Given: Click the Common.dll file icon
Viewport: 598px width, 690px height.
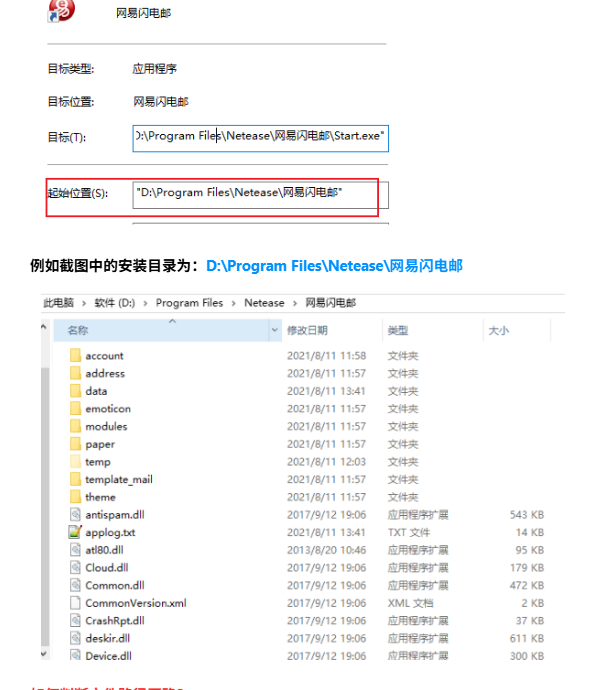Looking at the screenshot, I should coord(75,584).
